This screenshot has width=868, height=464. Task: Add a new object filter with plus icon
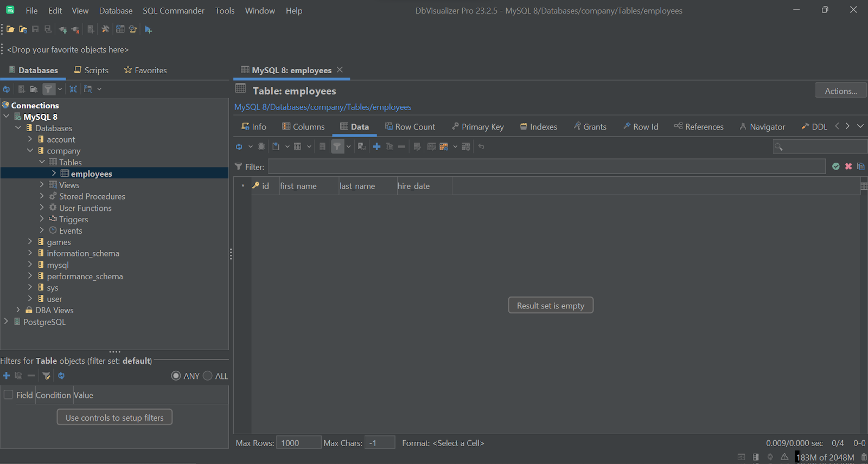click(x=7, y=376)
